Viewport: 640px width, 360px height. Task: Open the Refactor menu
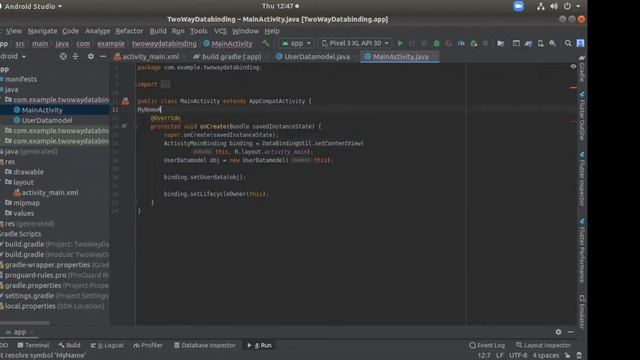click(x=129, y=31)
